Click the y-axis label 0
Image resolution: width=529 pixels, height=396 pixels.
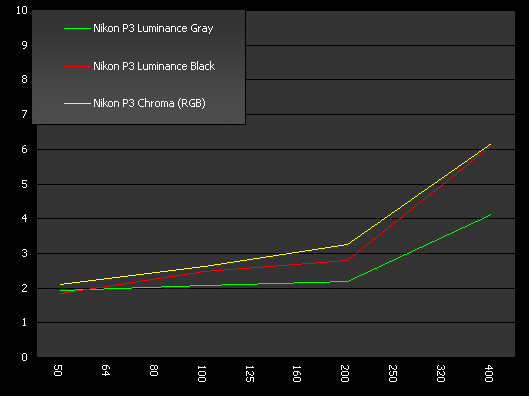coord(24,357)
